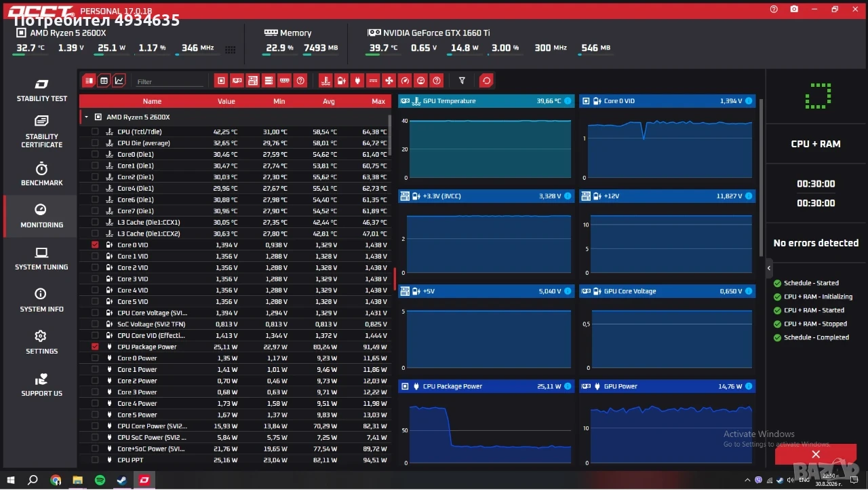
Task: Check the Core 0 Power checkbox
Action: pos(95,358)
